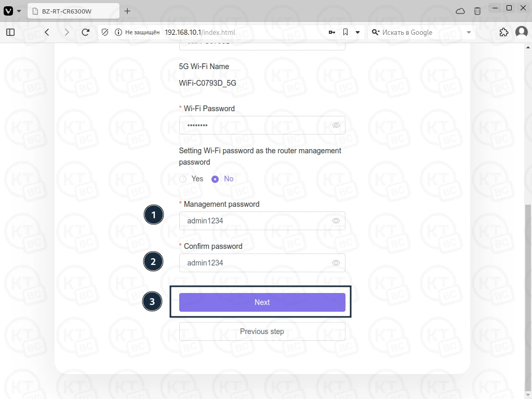532x399 pixels.
Task: Expand the bookmark dropdown arrow
Action: coord(357,32)
